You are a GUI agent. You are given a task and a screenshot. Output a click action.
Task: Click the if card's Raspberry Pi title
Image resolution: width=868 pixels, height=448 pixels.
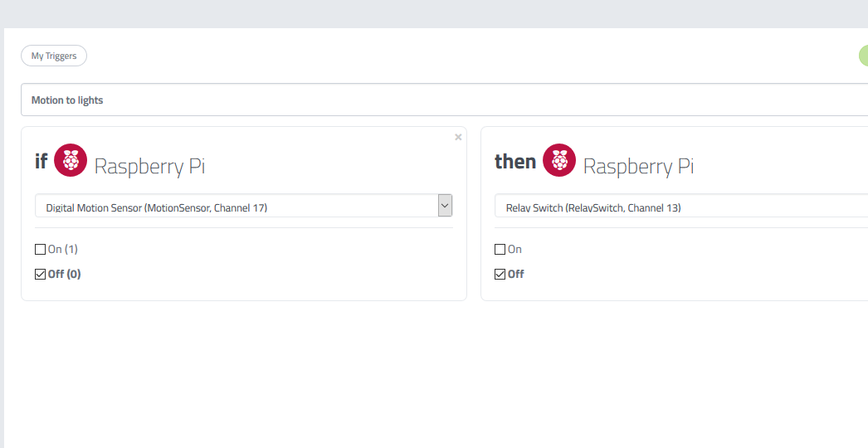pyautogui.click(x=149, y=166)
